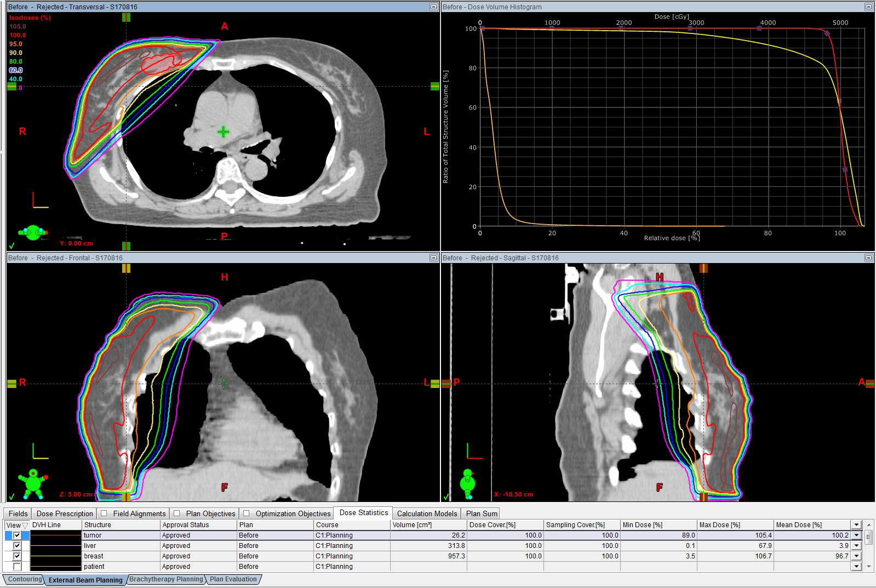The width and height of the screenshot is (876, 588).
Task: Enable the patient structure View checkbox
Action: pyautogui.click(x=17, y=567)
